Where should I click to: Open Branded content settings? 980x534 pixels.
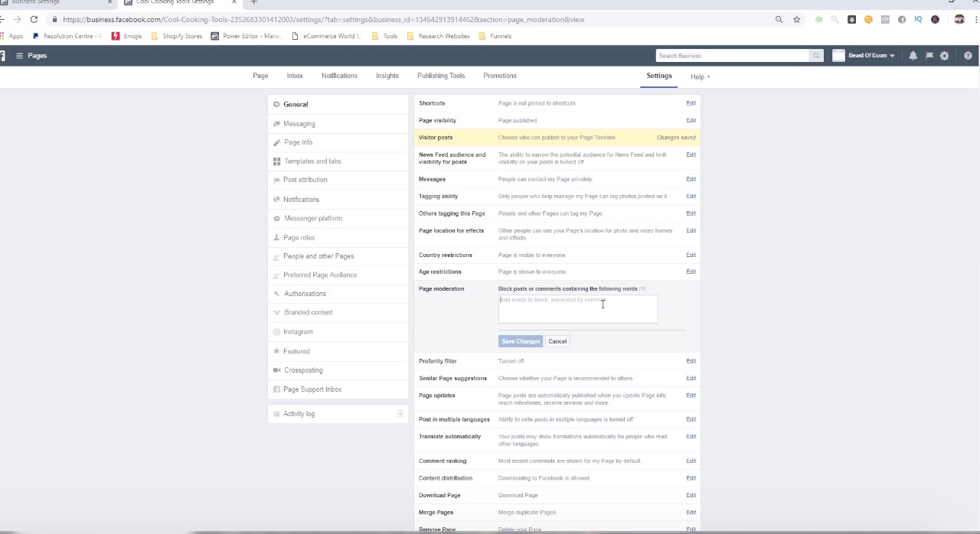click(338, 312)
